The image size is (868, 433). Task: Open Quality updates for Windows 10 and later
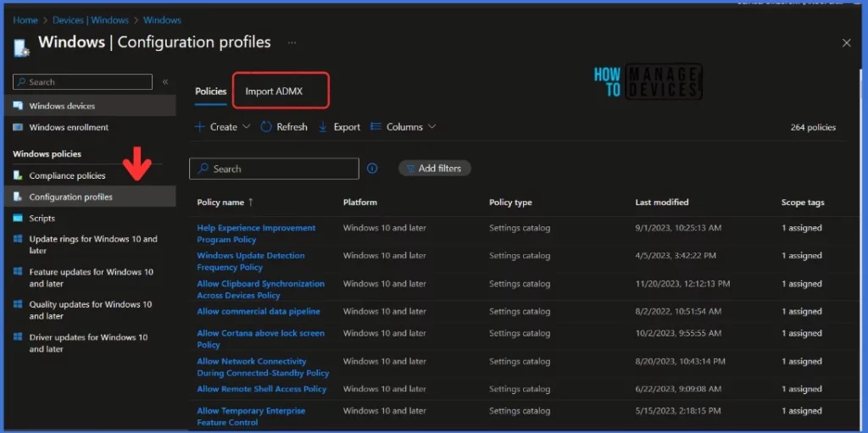(90, 310)
